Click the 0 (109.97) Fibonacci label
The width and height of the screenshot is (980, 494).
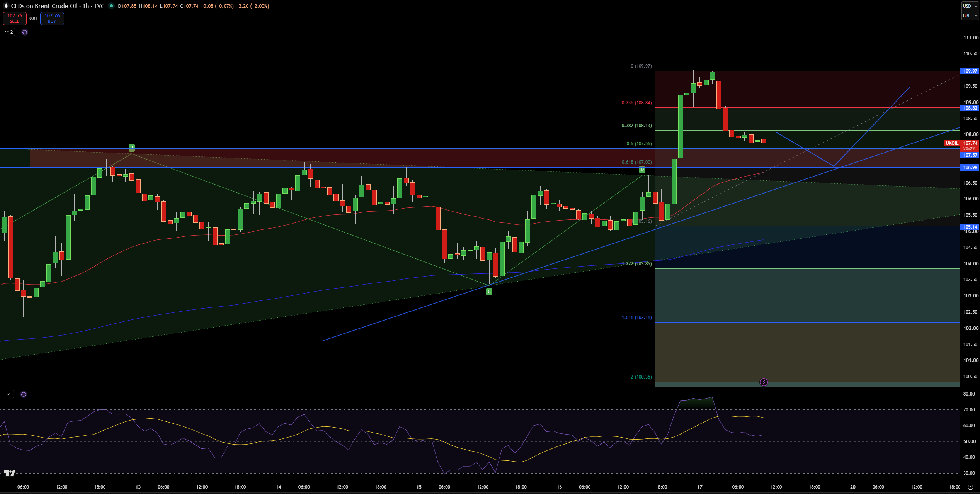point(641,66)
